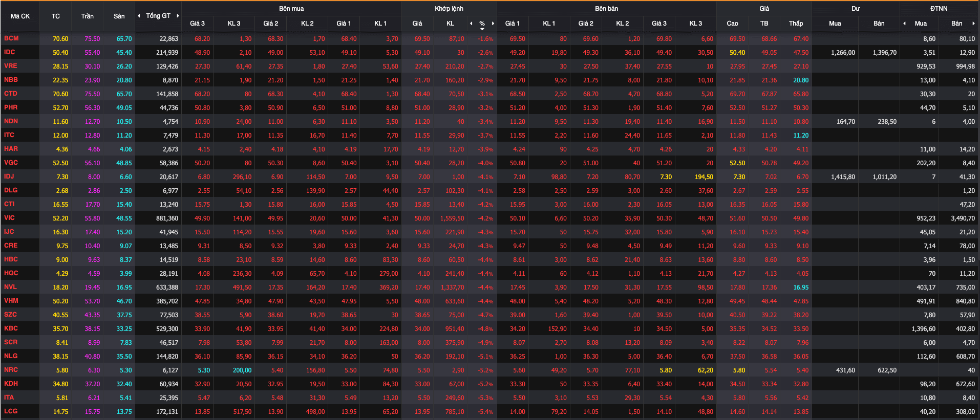Sort by the Trần column header
Viewport: 980px width, 420px height.
coord(88,16)
